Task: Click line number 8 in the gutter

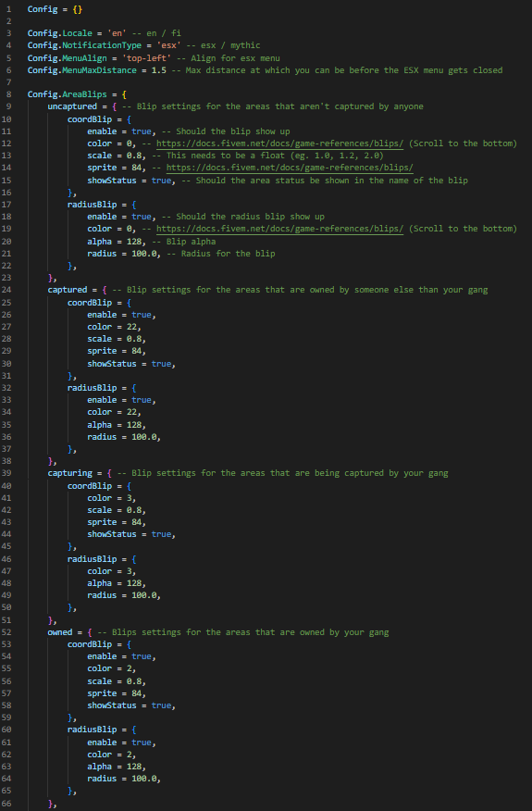Action: (8, 94)
